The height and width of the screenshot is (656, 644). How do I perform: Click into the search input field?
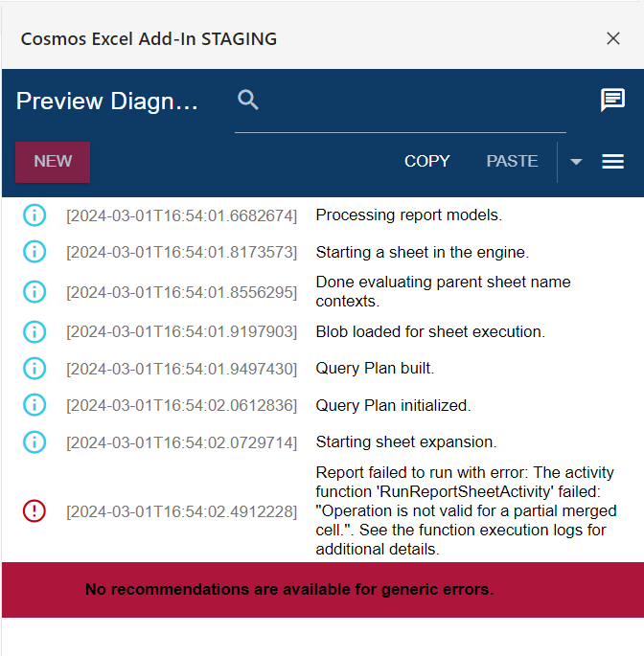[412, 101]
